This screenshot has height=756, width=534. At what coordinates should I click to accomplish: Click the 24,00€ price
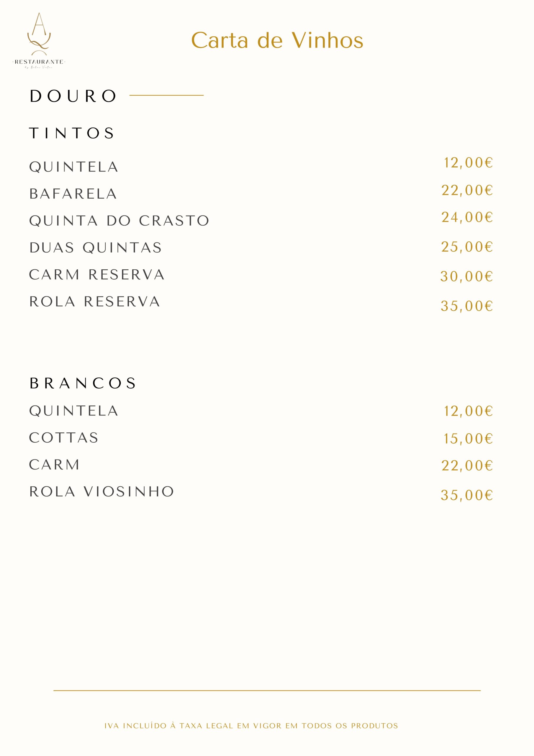467,217
